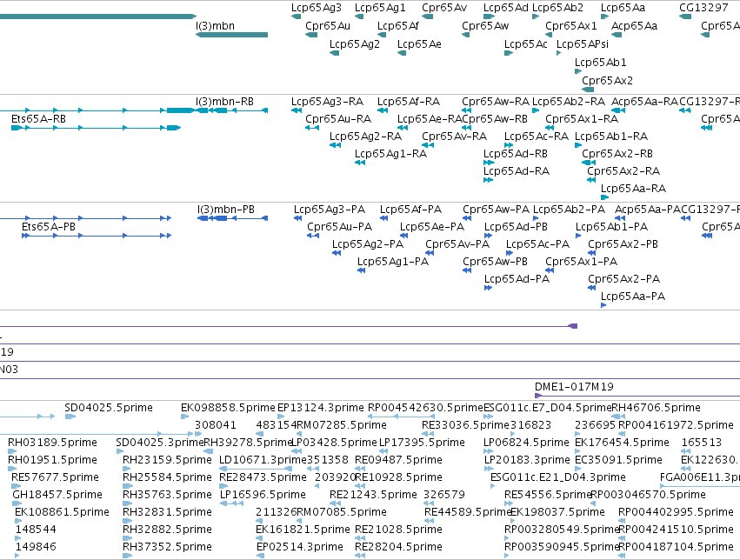This screenshot has width=740, height=560.
Task: Open the SD04025.3prime EST label
Action: (x=159, y=443)
